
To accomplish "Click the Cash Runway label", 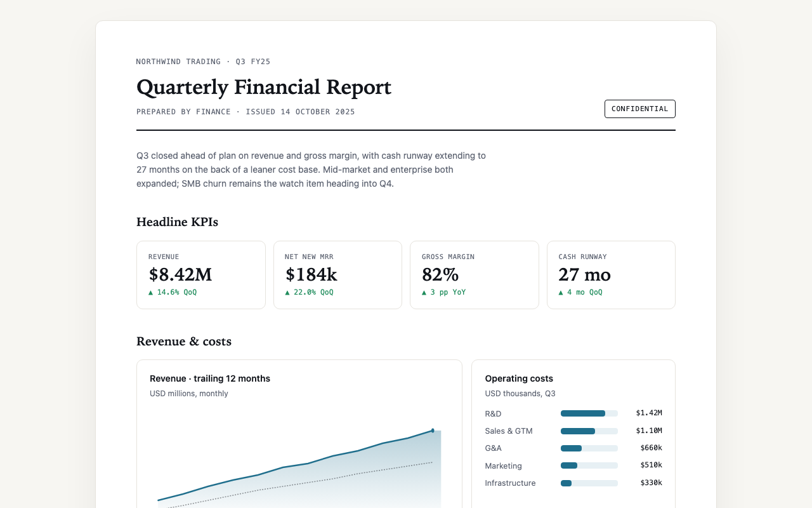I will click(x=582, y=257).
